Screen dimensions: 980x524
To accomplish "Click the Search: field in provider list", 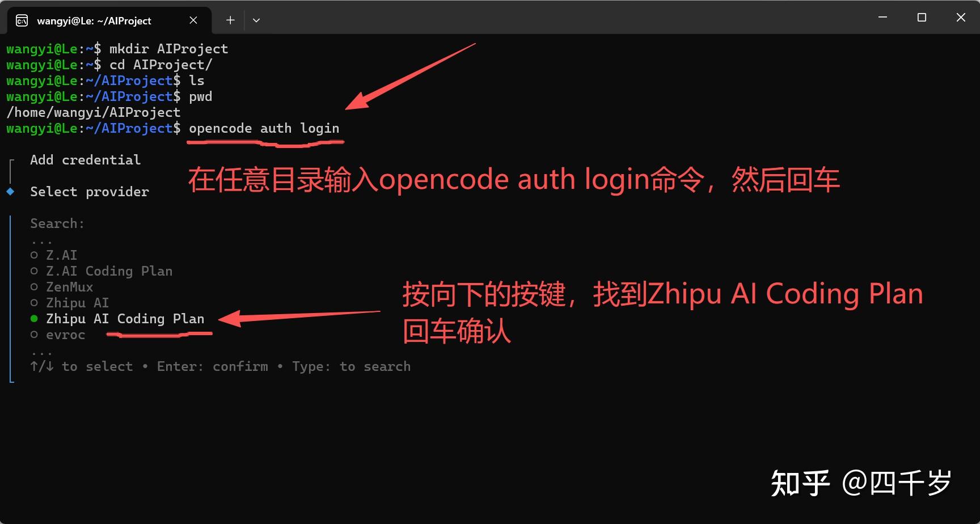I will [x=57, y=223].
